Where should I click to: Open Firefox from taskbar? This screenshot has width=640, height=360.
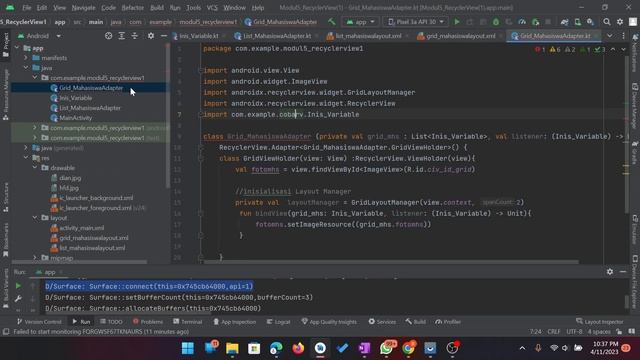298,348
